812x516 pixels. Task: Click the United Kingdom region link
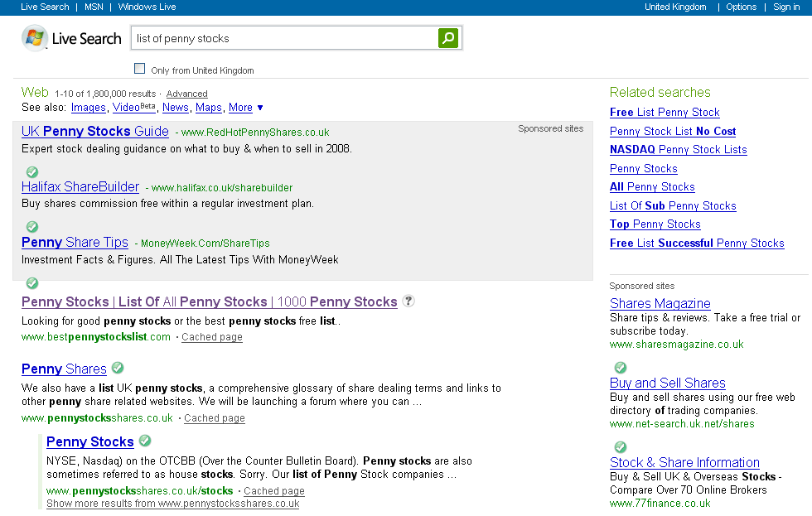coord(675,7)
